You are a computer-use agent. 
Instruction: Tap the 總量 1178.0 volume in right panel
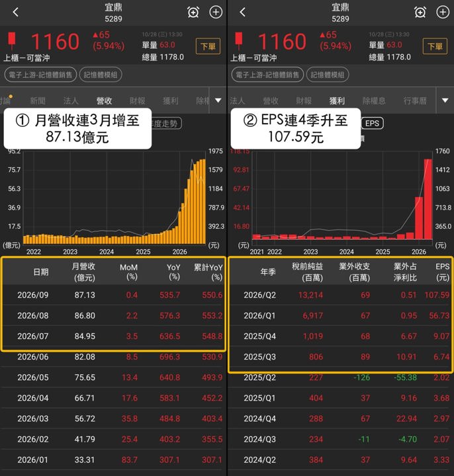coord(390,57)
